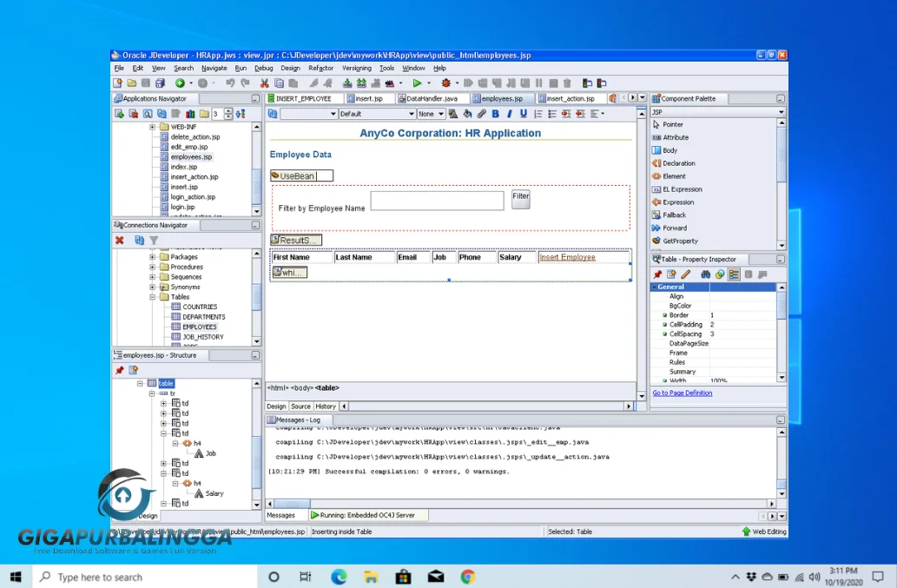Click inside the Filter by Employee Name field
The height and width of the screenshot is (588, 897).
437,201
